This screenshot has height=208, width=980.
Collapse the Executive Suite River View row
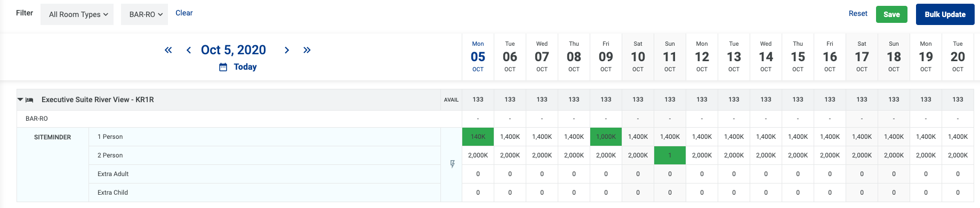[x=20, y=99]
